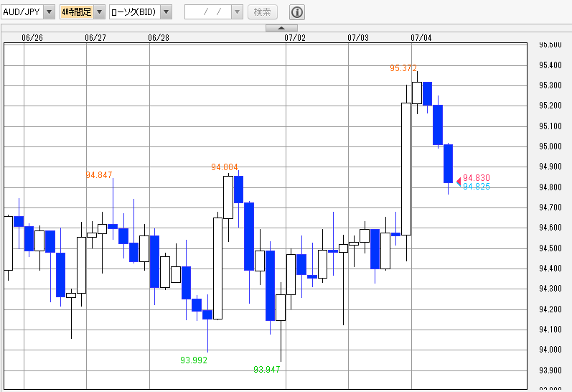Click the 95.400 price axis label

550,65
